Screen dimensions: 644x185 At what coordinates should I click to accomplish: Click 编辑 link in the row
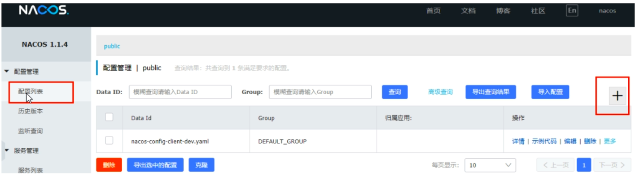(570, 141)
